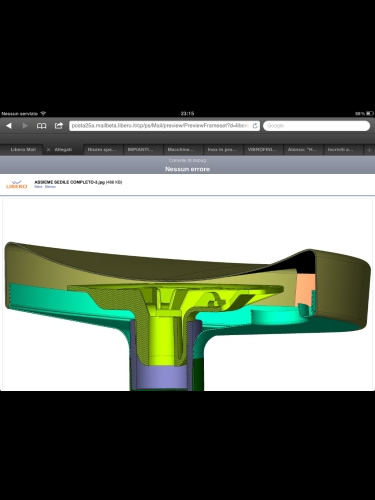The height and width of the screenshot is (500, 375).
Task: Go back with the Safari back arrow
Action: (x=9, y=126)
